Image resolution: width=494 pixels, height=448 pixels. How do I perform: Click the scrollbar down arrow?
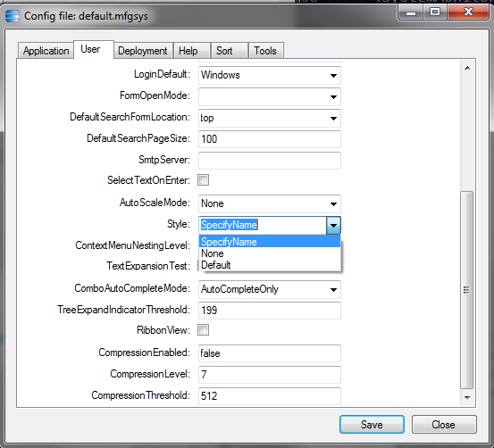tap(467, 398)
